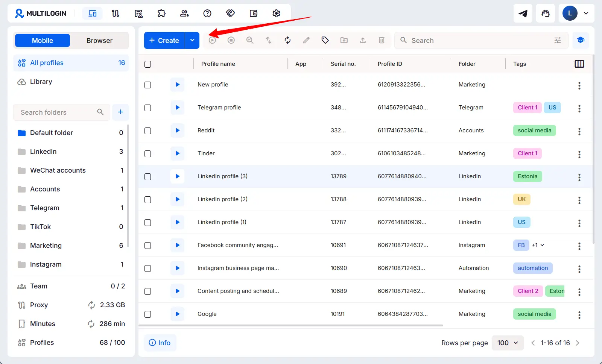
Task: Open the help question mark icon
Action: pos(207,14)
